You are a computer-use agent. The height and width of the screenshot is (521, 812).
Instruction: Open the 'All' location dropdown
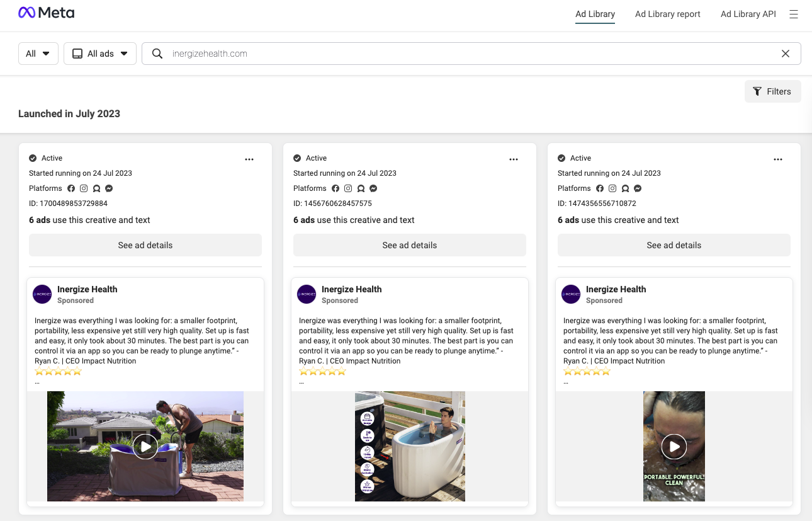[38, 54]
